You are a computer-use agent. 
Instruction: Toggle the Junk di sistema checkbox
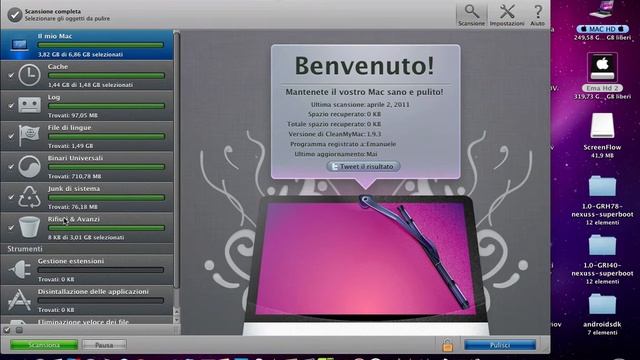11,197
